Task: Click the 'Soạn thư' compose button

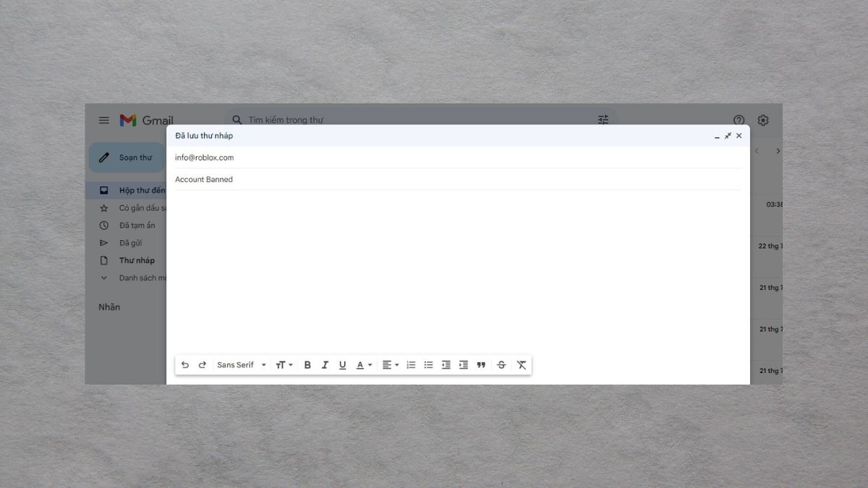Action: [x=127, y=158]
